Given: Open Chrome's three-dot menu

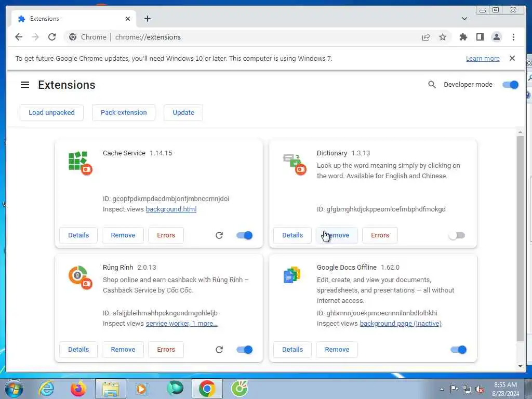Looking at the screenshot, I should point(513,37).
